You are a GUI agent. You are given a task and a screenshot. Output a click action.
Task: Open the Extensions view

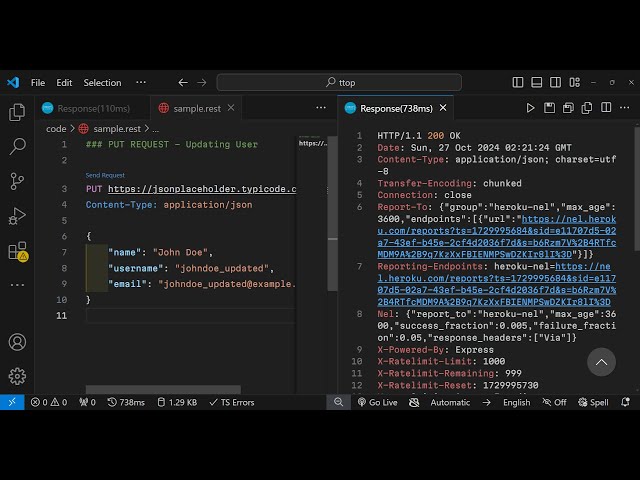pyautogui.click(x=17, y=251)
